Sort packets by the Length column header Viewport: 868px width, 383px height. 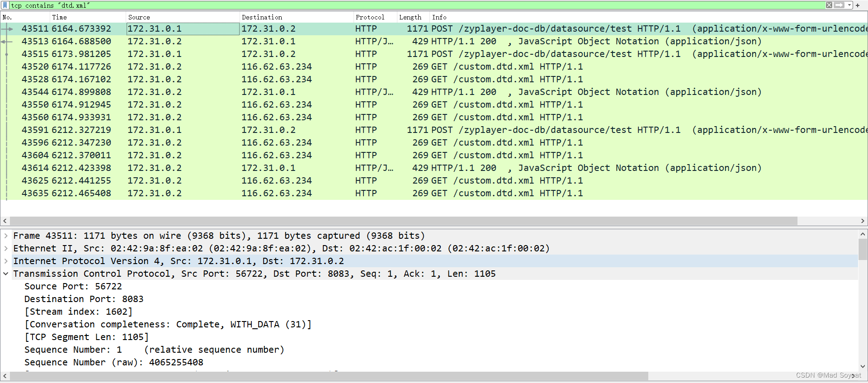coord(413,17)
